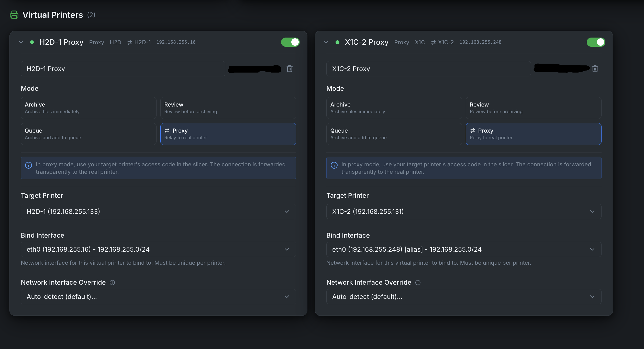Delete the H2D-1 Proxy using its trash icon
Screen dimensions: 644x349
[290, 68]
